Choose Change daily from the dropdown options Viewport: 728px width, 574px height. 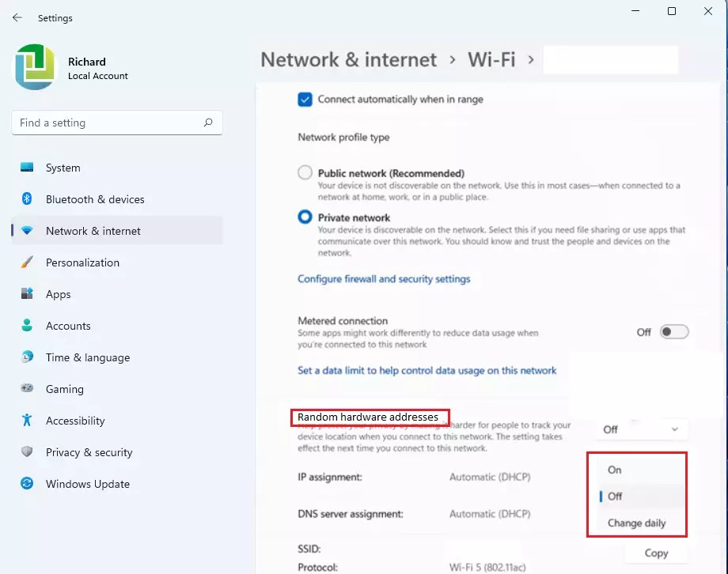(x=636, y=523)
